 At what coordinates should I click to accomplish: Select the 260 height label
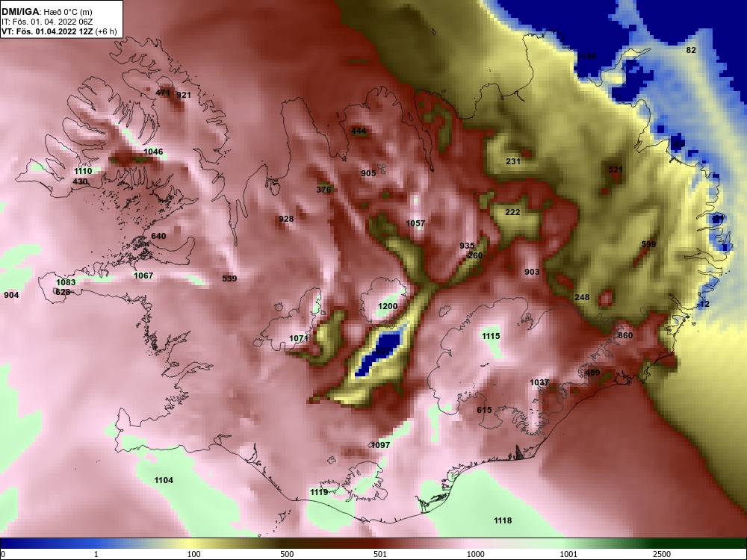[475, 255]
